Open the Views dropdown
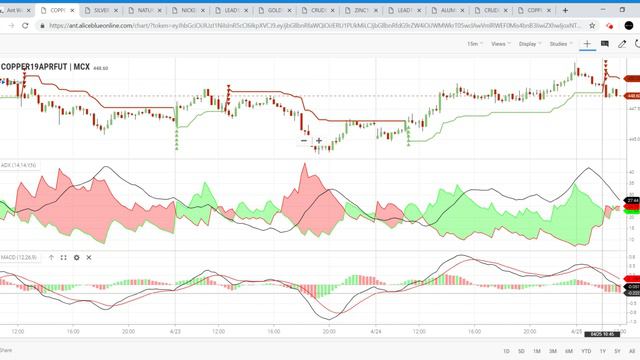 501,44
